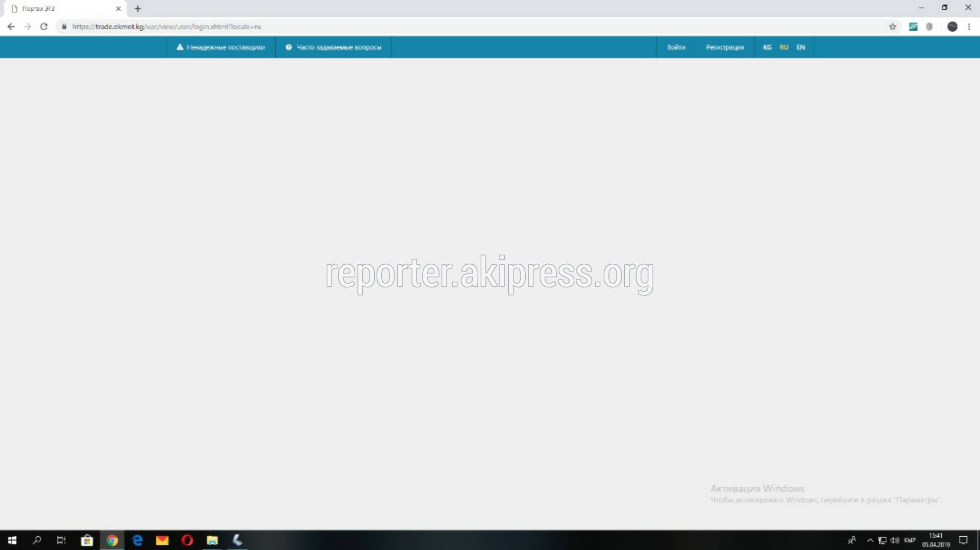
Task: Open Opera from the taskbar
Action: pyautogui.click(x=187, y=540)
